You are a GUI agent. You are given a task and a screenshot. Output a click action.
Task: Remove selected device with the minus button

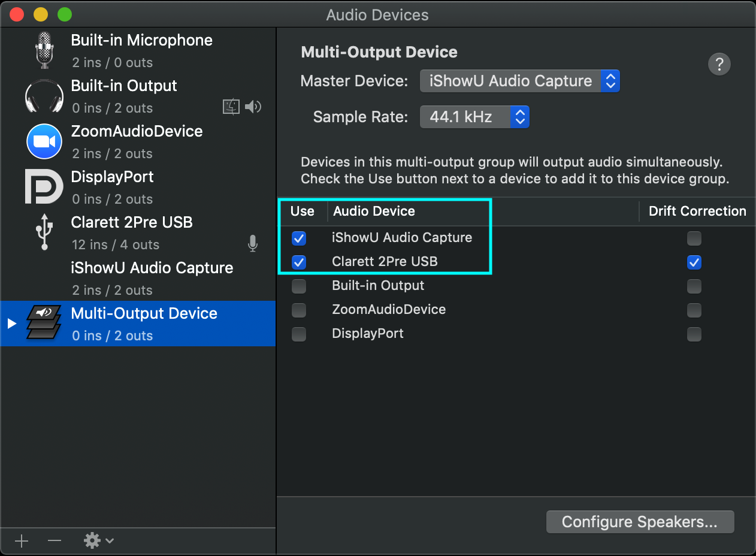[55, 541]
